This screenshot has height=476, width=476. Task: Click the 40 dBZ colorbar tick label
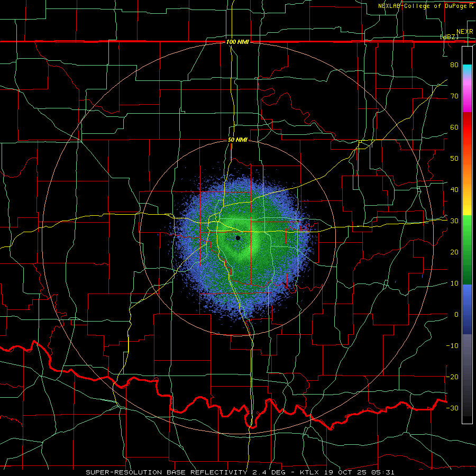coord(454,190)
